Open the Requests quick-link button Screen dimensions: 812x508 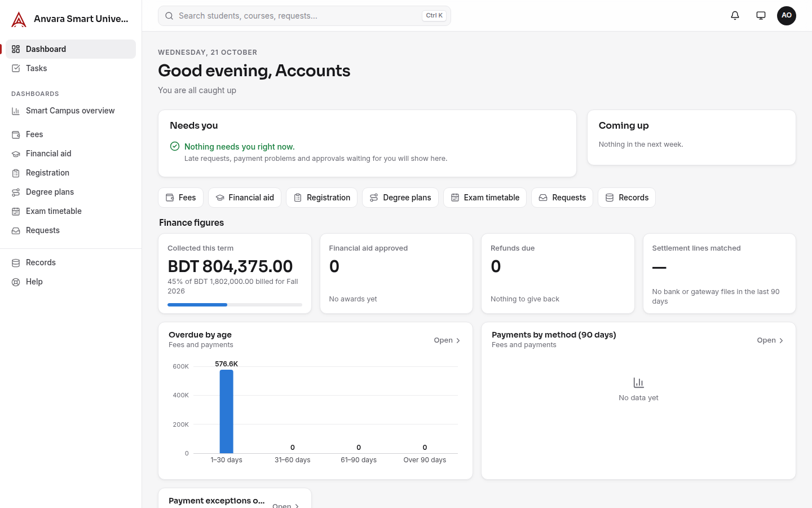[562, 198]
